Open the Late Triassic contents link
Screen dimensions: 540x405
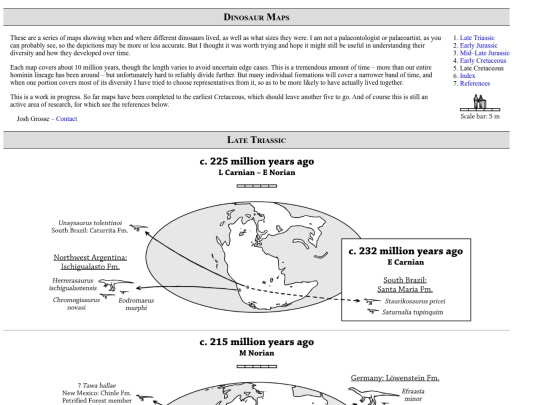point(477,38)
